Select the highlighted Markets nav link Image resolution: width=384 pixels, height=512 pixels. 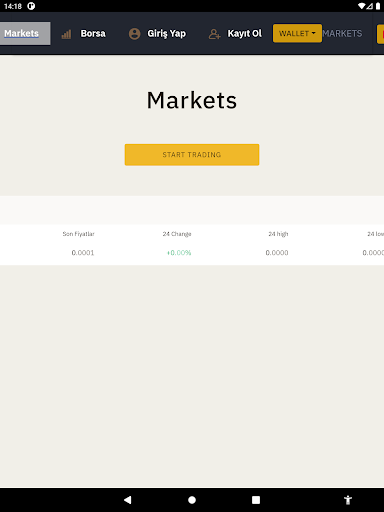click(x=21, y=33)
